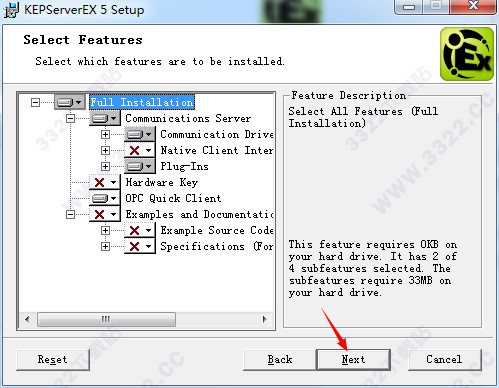Open the Communication Drivers install state dropdown
The width and height of the screenshot is (499, 388).
tap(140, 134)
